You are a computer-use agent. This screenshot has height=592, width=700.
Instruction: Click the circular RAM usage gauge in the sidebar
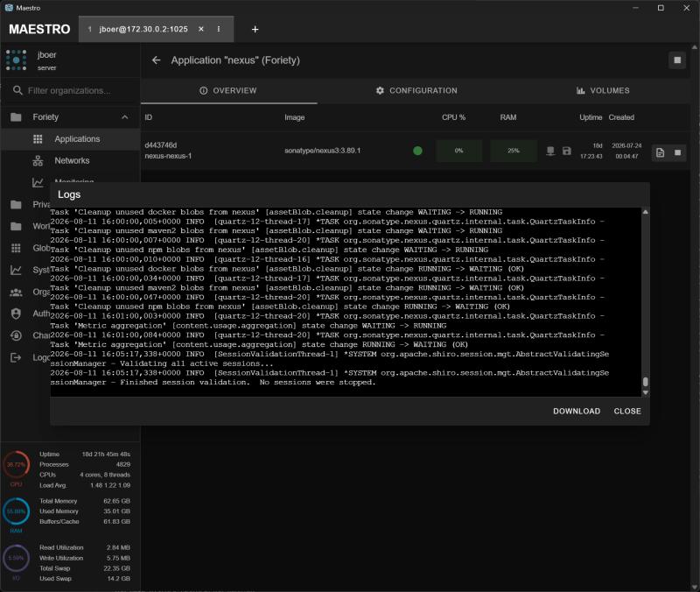pyautogui.click(x=16, y=511)
